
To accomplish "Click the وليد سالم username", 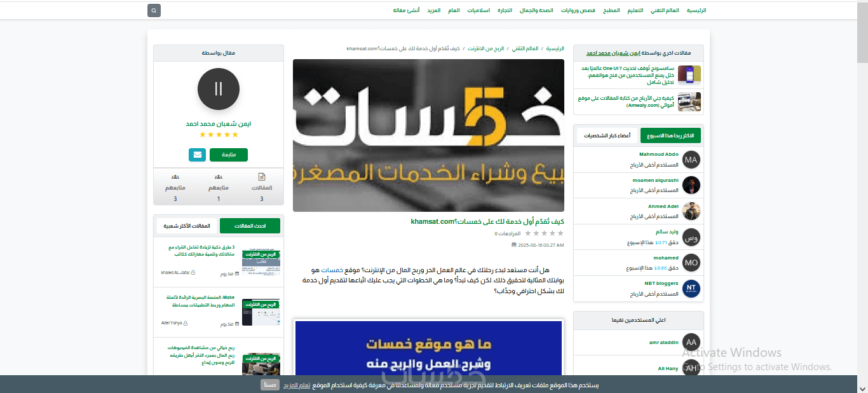I will click(x=668, y=232).
